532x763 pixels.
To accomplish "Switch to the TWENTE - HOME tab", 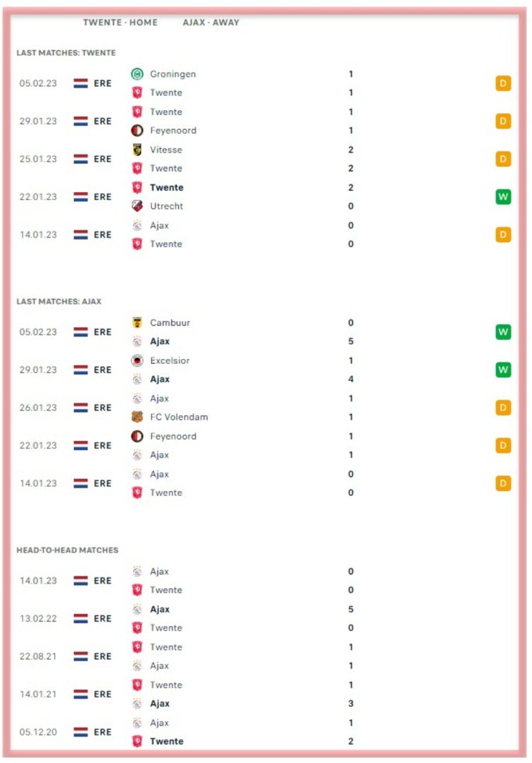I will pos(120,23).
